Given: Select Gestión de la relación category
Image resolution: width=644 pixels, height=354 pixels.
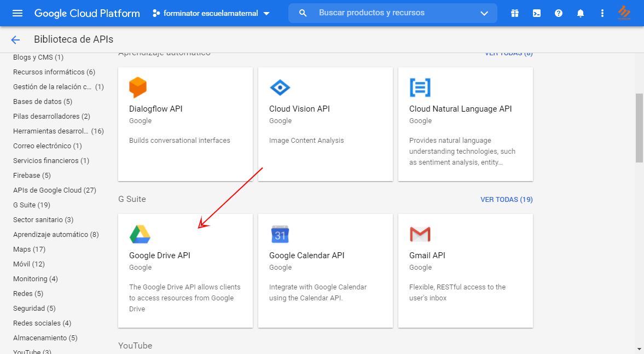Looking at the screenshot, I should click(x=59, y=86).
